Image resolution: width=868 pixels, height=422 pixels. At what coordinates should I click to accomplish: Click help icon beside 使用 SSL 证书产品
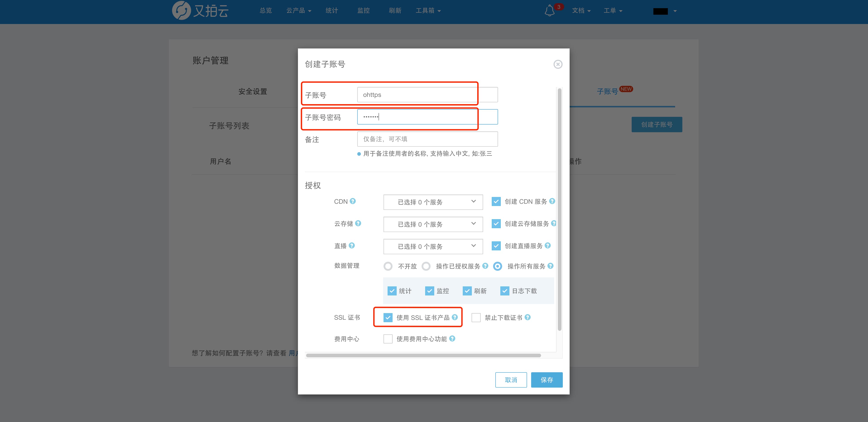(x=455, y=317)
